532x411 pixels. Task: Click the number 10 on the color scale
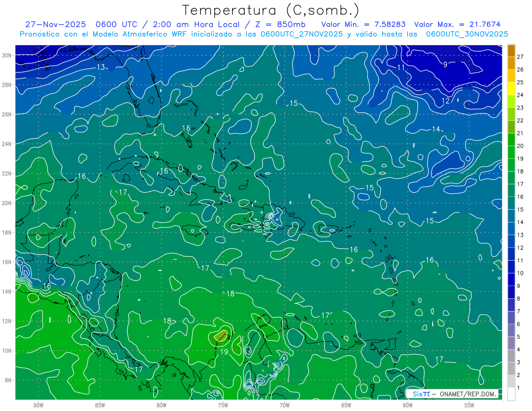pos(520,273)
